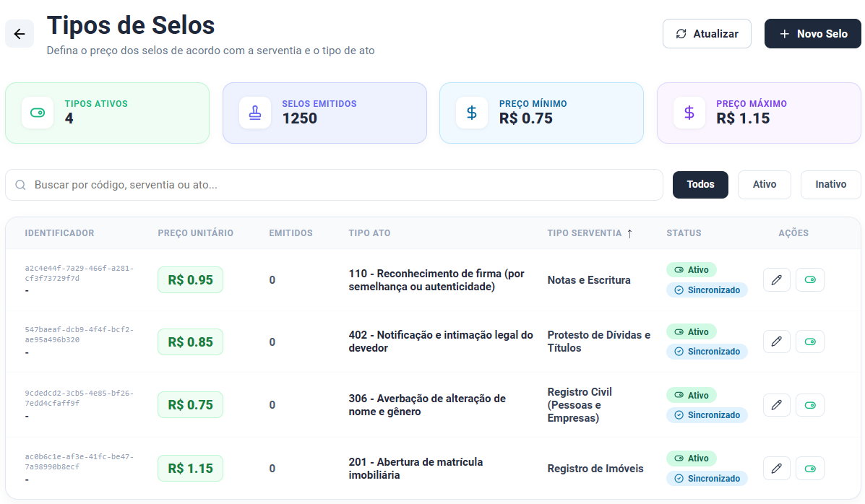The width and height of the screenshot is (865, 504).
Task: Click the R$ 0.85 unit price badge
Action: click(190, 342)
